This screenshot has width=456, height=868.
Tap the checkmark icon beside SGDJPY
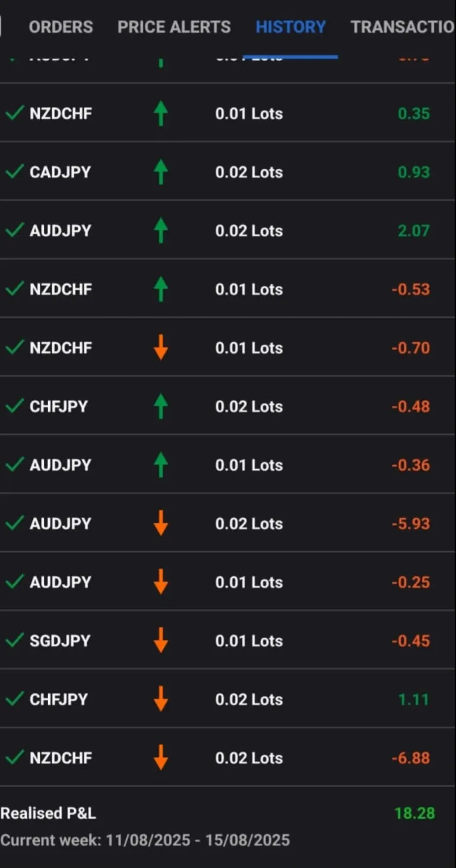pos(14,641)
